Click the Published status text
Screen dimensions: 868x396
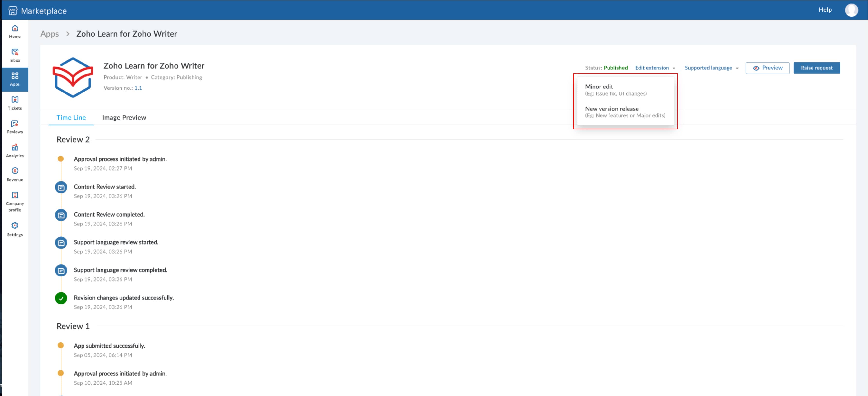(x=615, y=68)
